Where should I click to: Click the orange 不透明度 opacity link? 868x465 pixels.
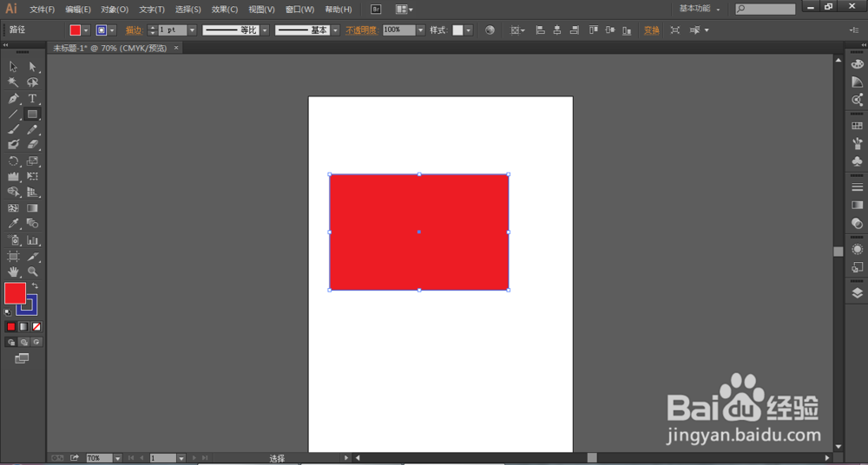point(362,30)
